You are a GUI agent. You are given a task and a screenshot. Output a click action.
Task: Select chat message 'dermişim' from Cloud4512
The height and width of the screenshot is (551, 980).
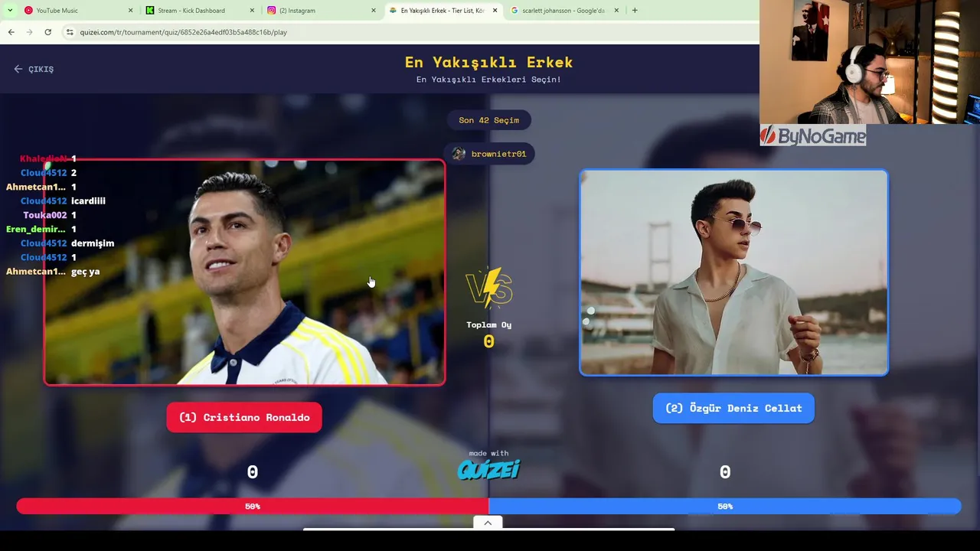pos(93,243)
